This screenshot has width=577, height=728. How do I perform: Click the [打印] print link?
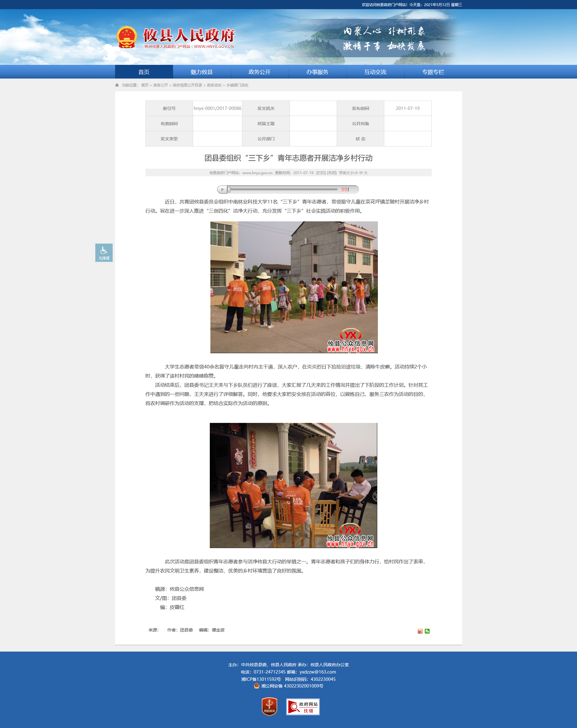(321, 173)
